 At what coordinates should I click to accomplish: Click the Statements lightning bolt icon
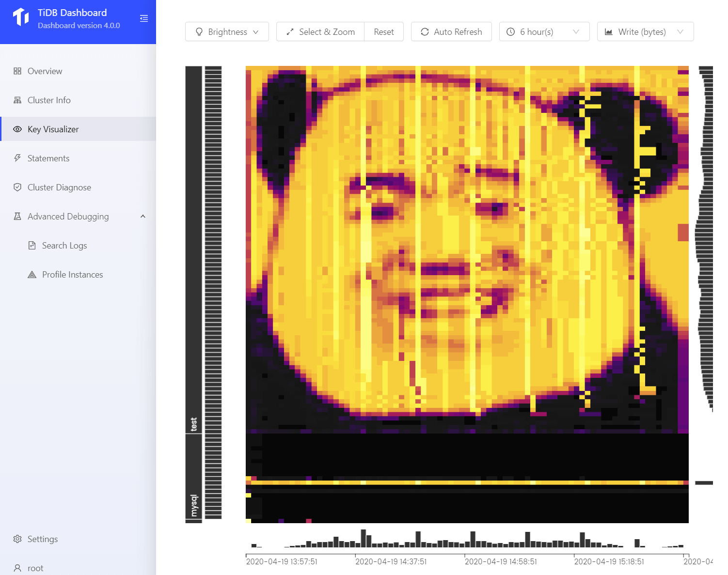pos(17,158)
